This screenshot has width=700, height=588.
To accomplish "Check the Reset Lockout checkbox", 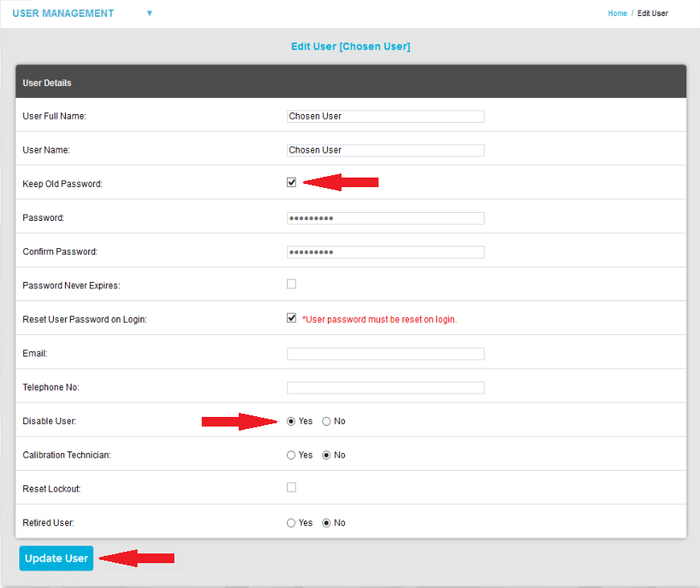I will [292, 488].
